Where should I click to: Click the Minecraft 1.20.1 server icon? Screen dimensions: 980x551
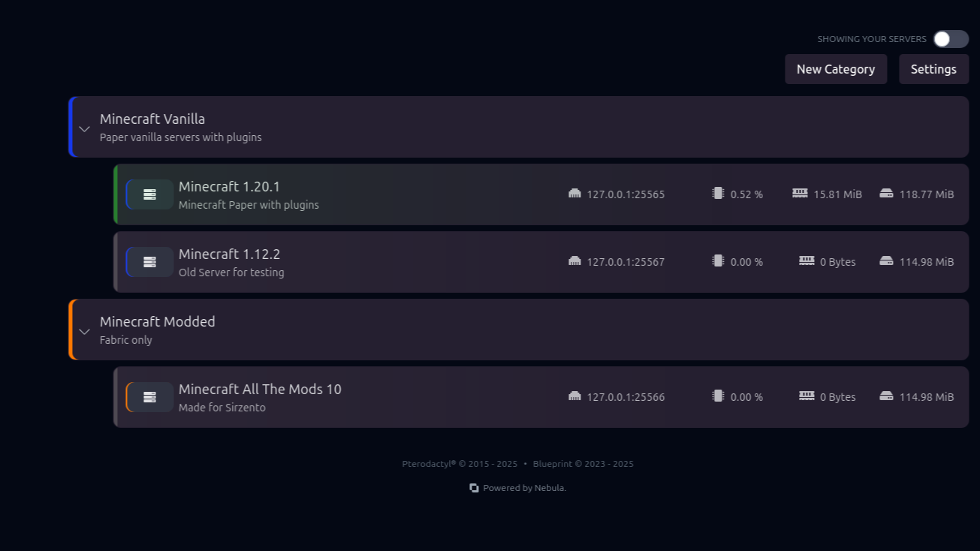(x=149, y=194)
